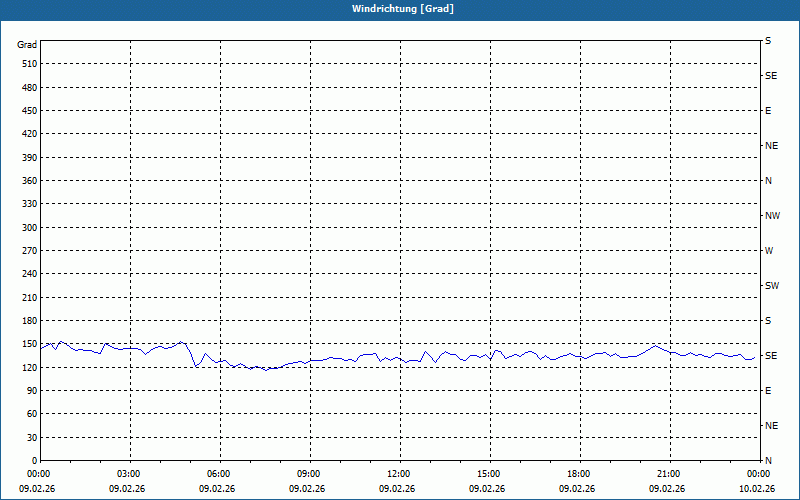The image size is (800, 500).
Task: Select the "10.02.26" date label
Action: 757,489
